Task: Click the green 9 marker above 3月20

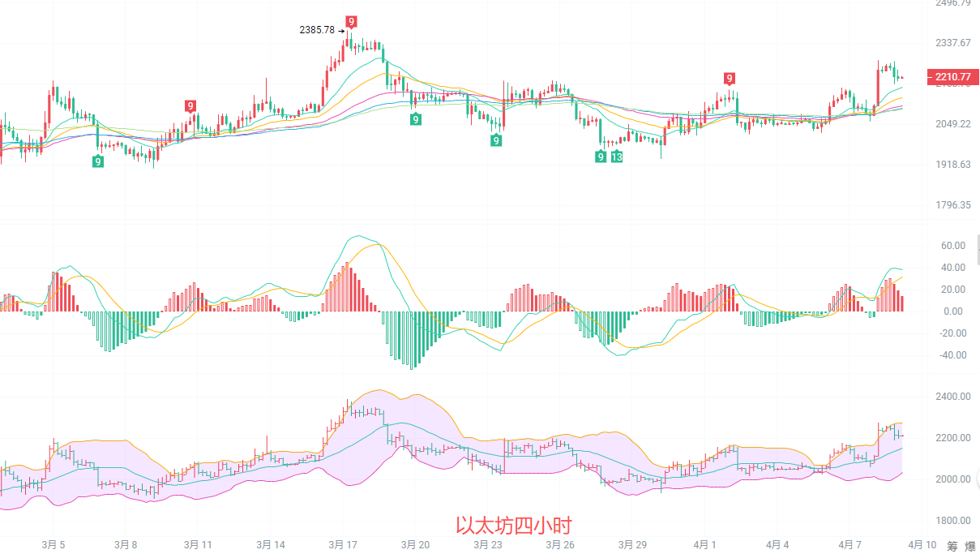Action: 415,119
